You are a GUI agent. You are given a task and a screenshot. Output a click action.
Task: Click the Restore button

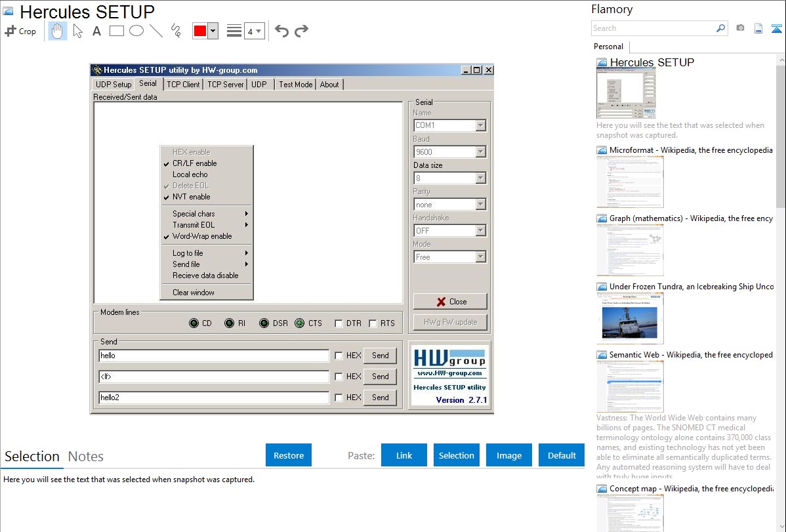tap(289, 455)
